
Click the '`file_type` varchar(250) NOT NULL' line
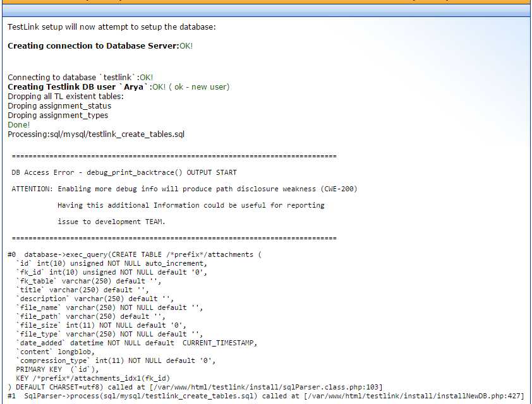coord(109,334)
